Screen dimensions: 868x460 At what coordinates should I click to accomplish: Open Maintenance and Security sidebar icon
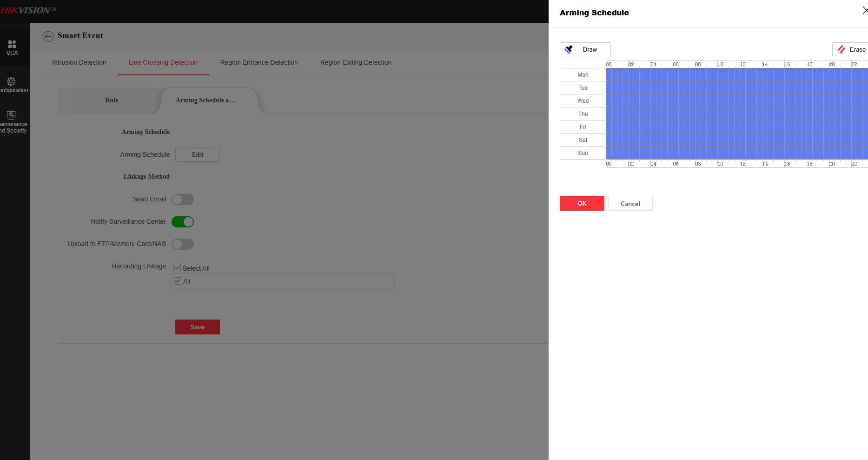(x=12, y=115)
